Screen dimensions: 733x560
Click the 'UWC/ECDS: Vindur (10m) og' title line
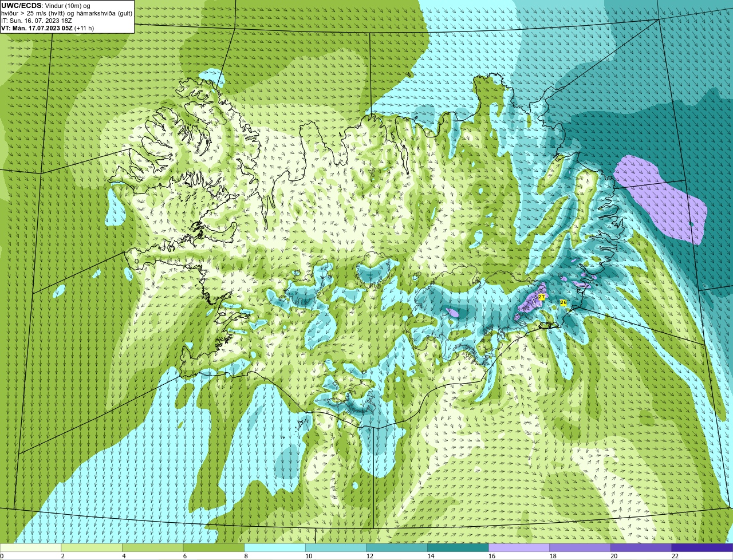(x=46, y=5)
